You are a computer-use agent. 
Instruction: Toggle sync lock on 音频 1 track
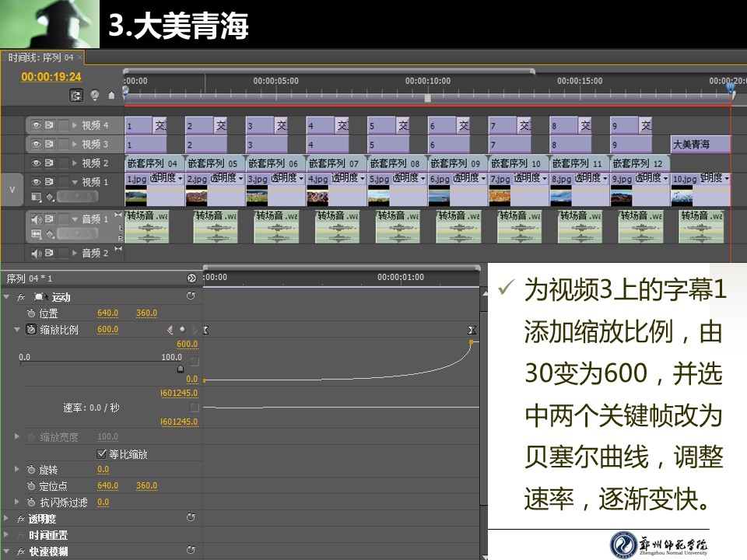click(49, 219)
